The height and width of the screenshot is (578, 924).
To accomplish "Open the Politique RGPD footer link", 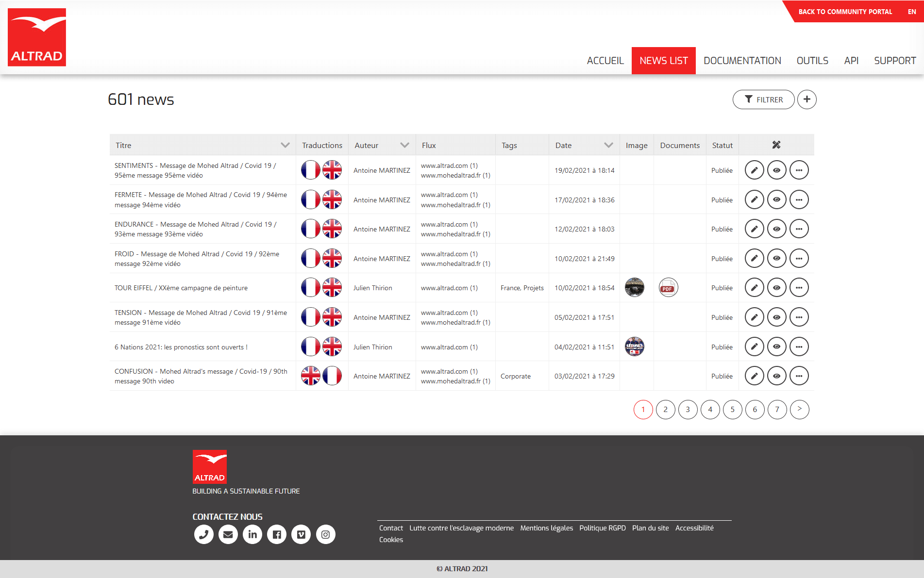I will tap(602, 528).
